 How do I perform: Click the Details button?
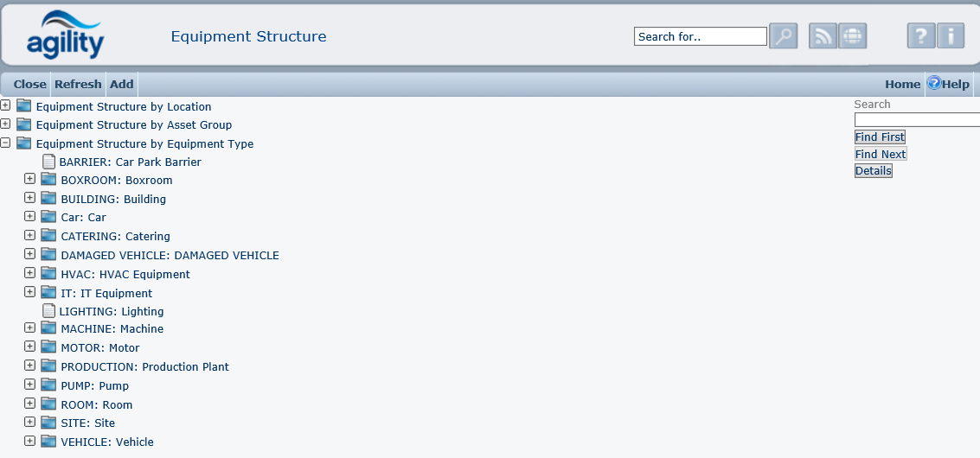(873, 171)
